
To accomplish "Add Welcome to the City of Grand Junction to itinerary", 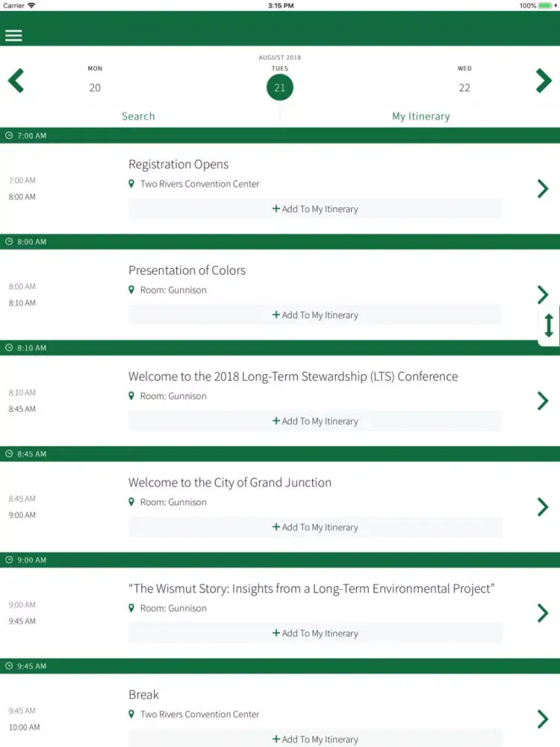I will (x=315, y=527).
